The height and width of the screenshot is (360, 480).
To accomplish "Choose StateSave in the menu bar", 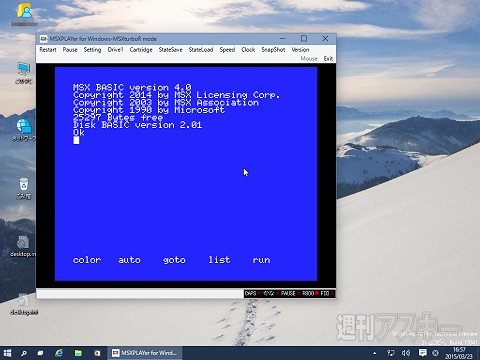I will point(170,50).
